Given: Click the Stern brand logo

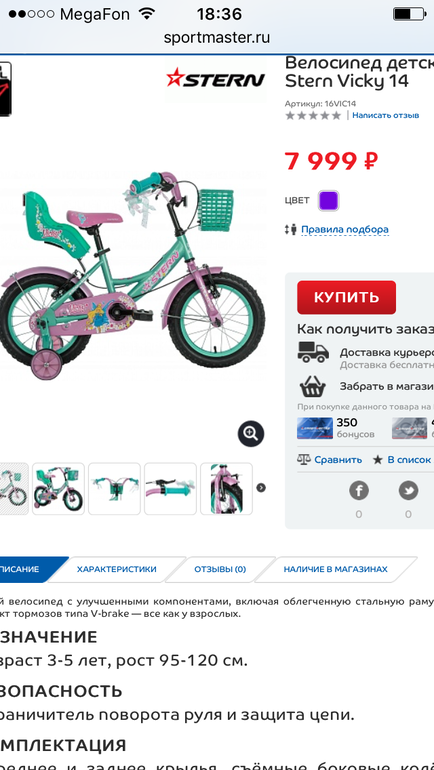Looking at the screenshot, I should tap(216, 79).
